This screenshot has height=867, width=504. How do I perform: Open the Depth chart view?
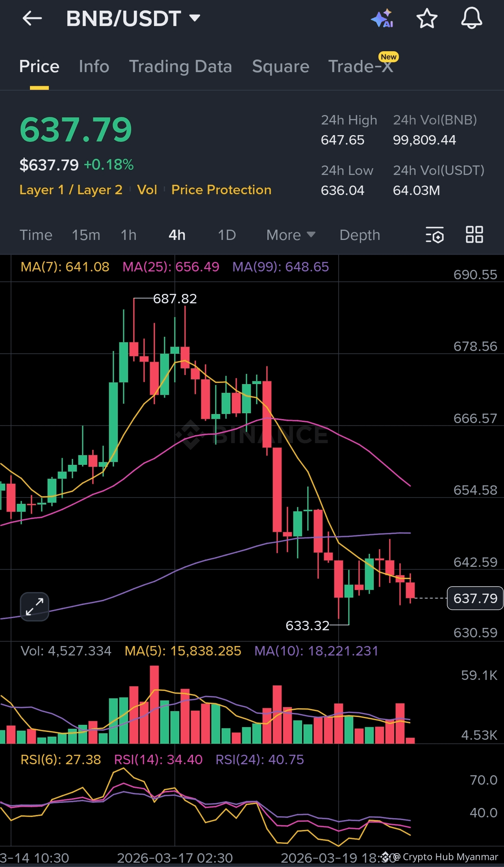pos(360,235)
